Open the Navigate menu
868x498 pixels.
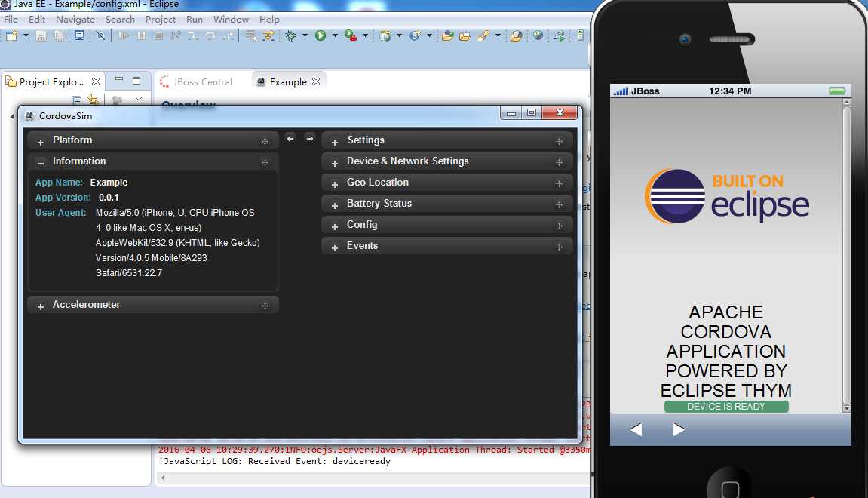coord(75,20)
